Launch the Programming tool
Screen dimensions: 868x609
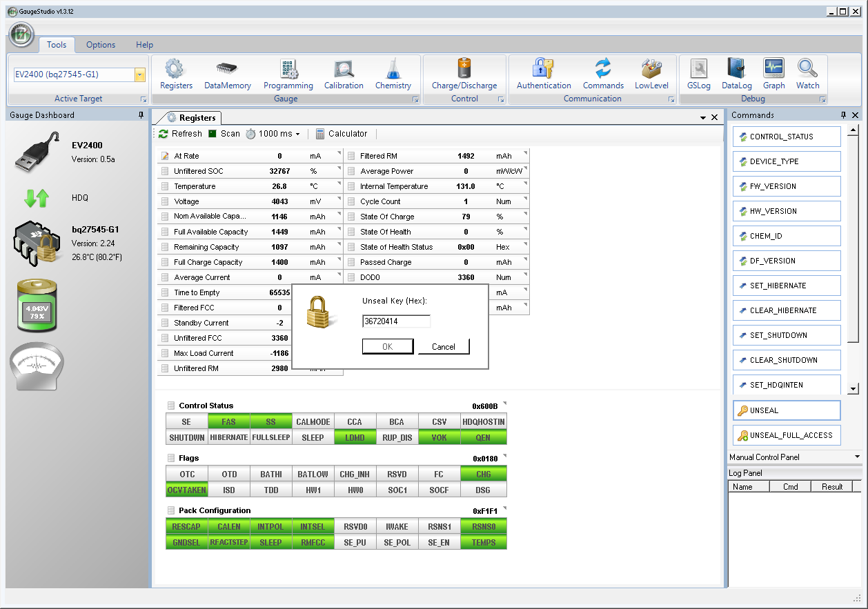[x=288, y=74]
